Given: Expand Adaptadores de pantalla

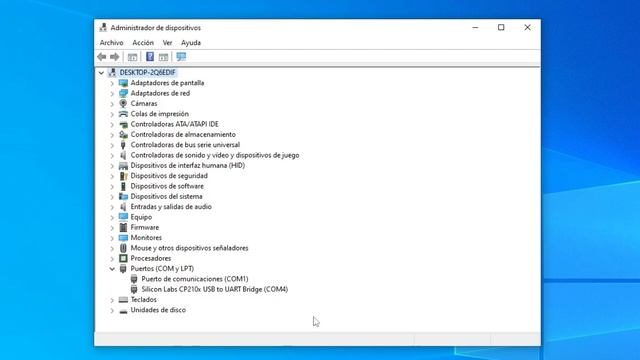Looking at the screenshot, I should (112, 83).
